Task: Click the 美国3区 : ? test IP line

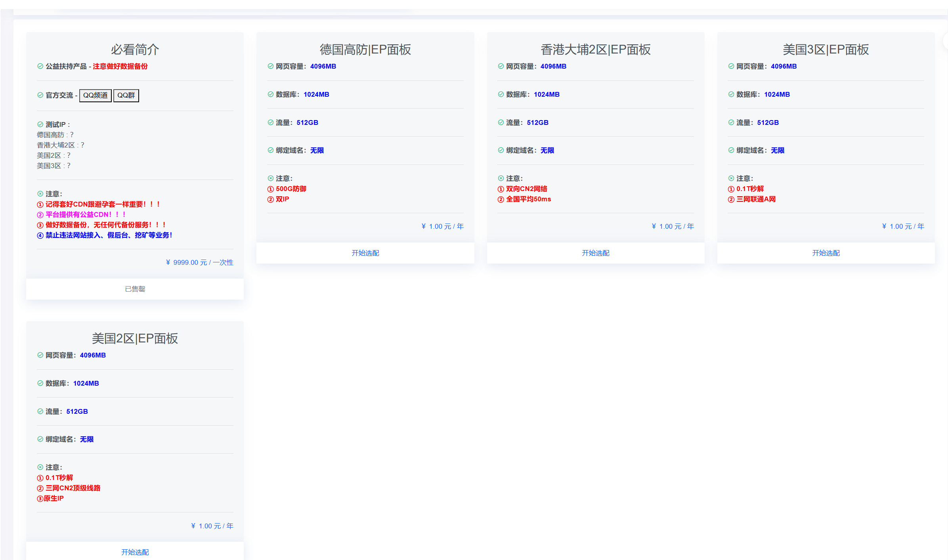Action: 54,166
